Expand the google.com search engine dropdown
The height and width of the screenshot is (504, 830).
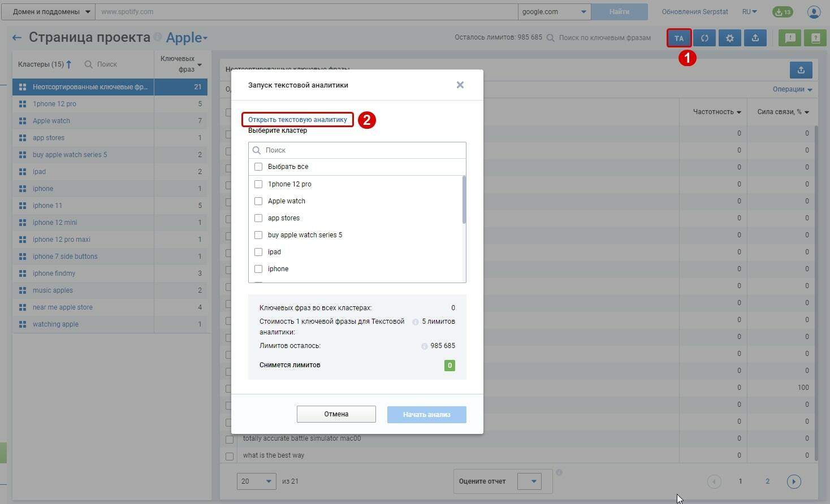click(x=554, y=12)
